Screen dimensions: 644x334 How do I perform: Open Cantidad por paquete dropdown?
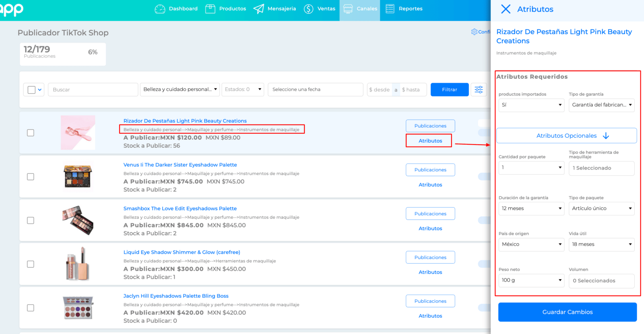[531, 168]
